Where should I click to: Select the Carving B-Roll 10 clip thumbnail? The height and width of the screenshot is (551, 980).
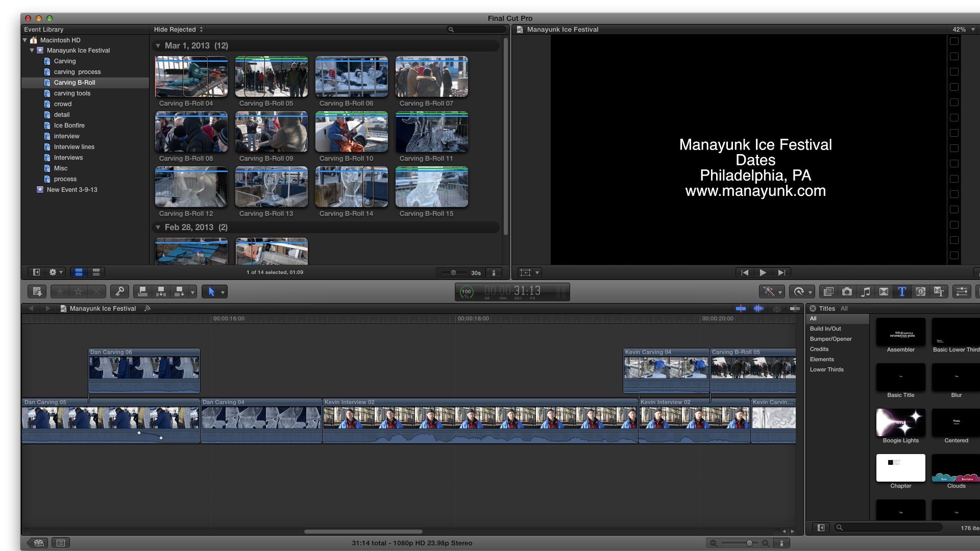tap(351, 132)
